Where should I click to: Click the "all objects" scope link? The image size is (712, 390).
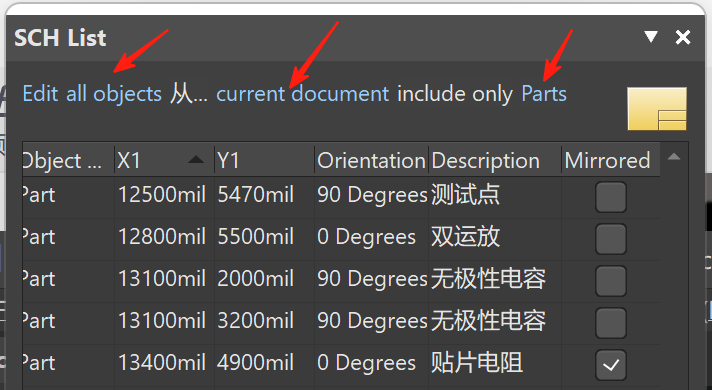click(x=114, y=94)
